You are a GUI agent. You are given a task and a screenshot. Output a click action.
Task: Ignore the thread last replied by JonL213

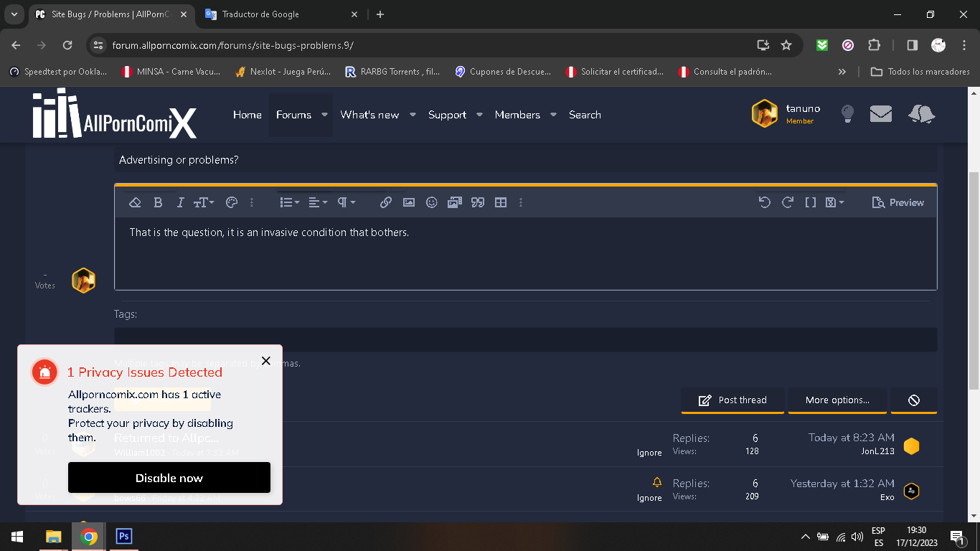point(649,453)
